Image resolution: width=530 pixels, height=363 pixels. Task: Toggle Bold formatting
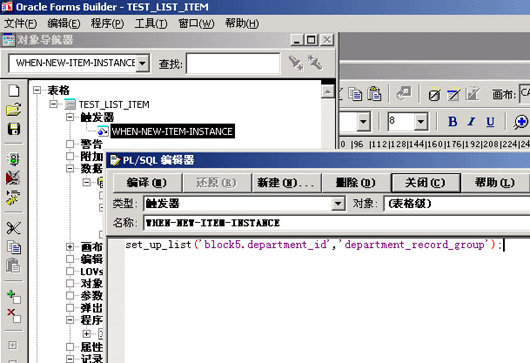point(452,121)
